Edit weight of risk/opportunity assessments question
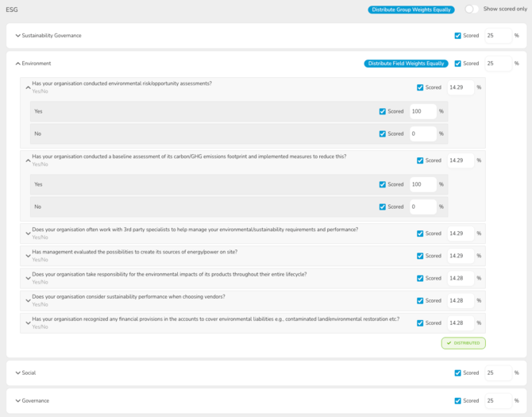 [461, 87]
